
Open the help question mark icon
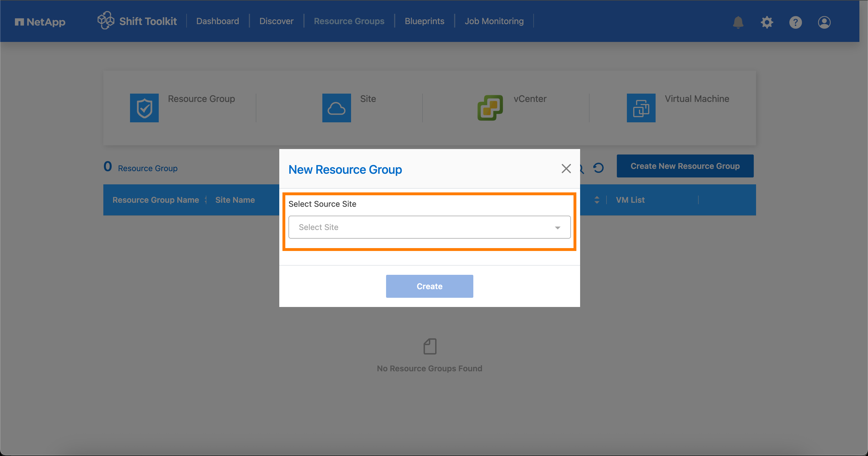pos(795,22)
